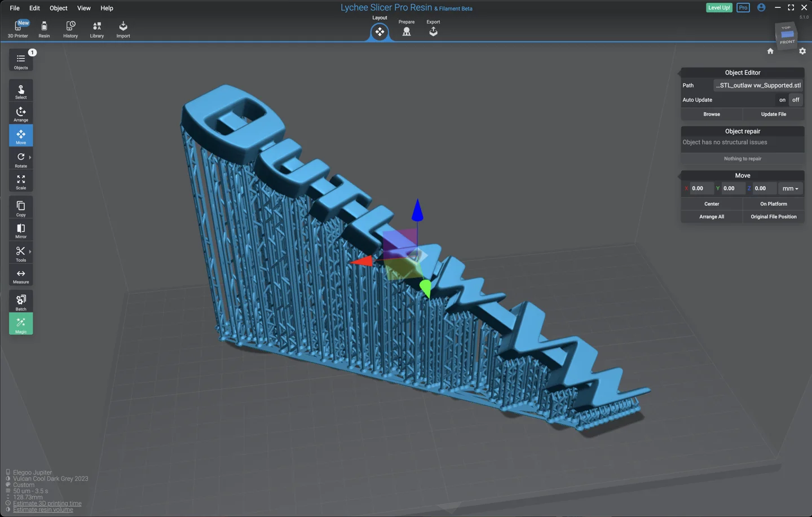Select the Rotate tool

pos(21,160)
